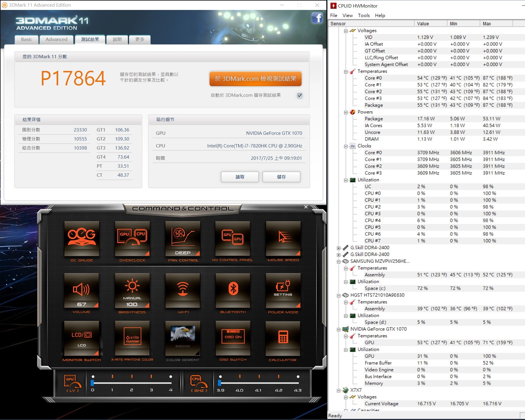The width and height of the screenshot is (525, 420).
Task: Click the 3DMark 11 title bar icon
Action: (x=5, y=5)
